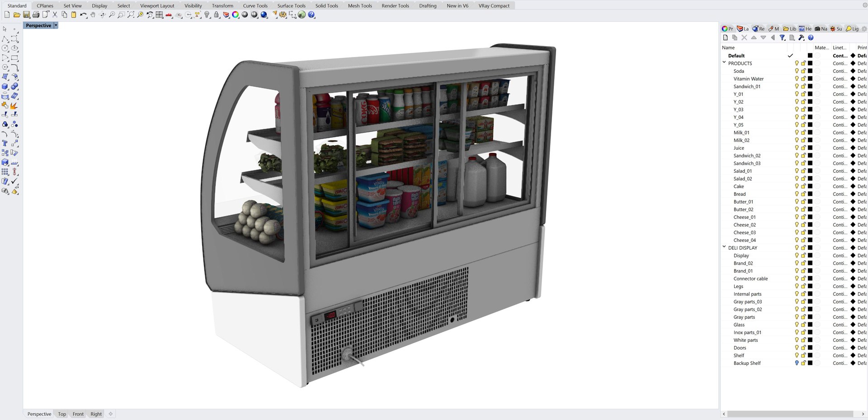Select the Text object tool in sidebar
Viewport: 868px width, 420px height.
[x=5, y=143]
